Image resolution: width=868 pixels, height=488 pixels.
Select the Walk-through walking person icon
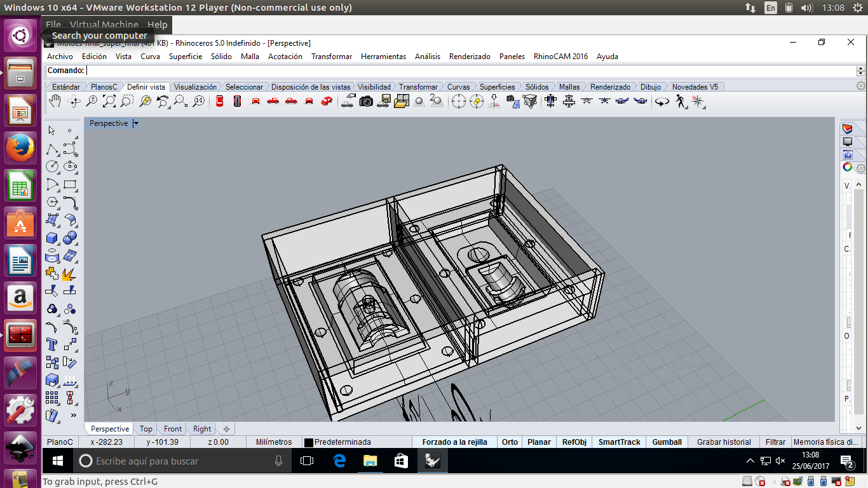(681, 101)
